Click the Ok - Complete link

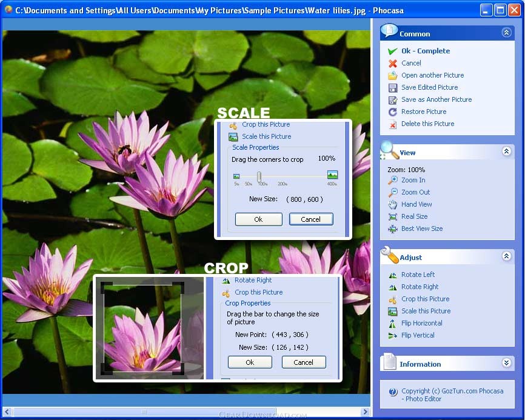click(425, 51)
